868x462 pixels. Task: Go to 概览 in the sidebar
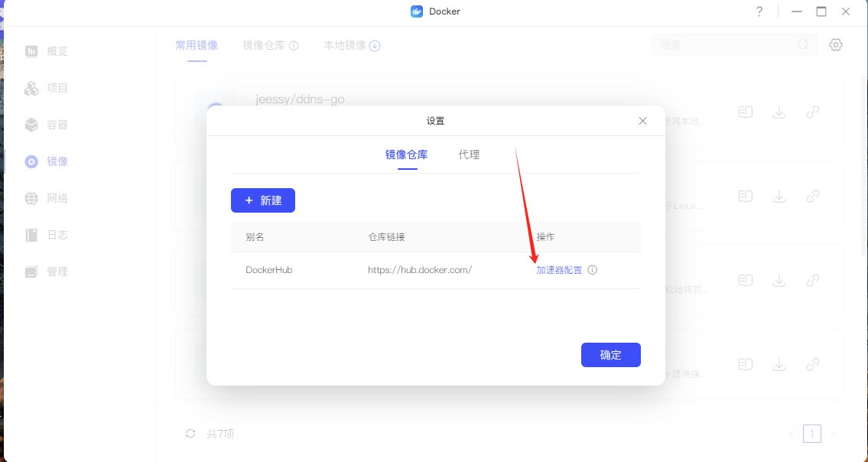click(57, 51)
